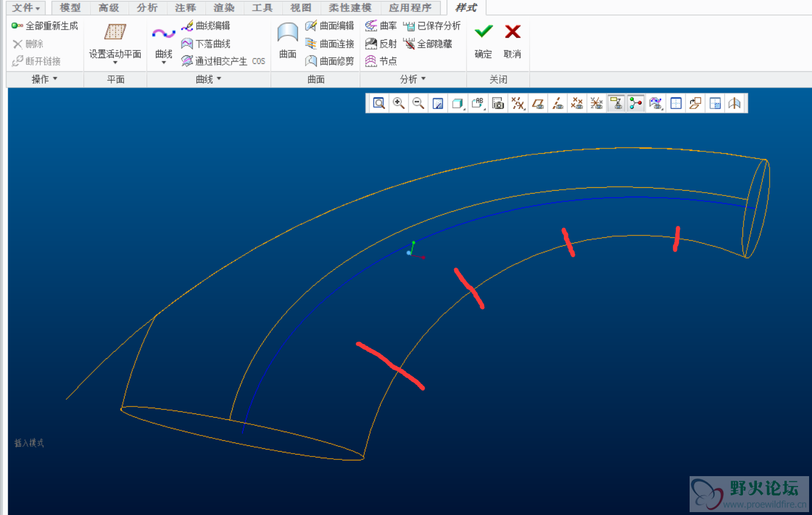Screen dimensions: 812x515
Task: Open the appearance display dropdown icon
Action: point(656,103)
